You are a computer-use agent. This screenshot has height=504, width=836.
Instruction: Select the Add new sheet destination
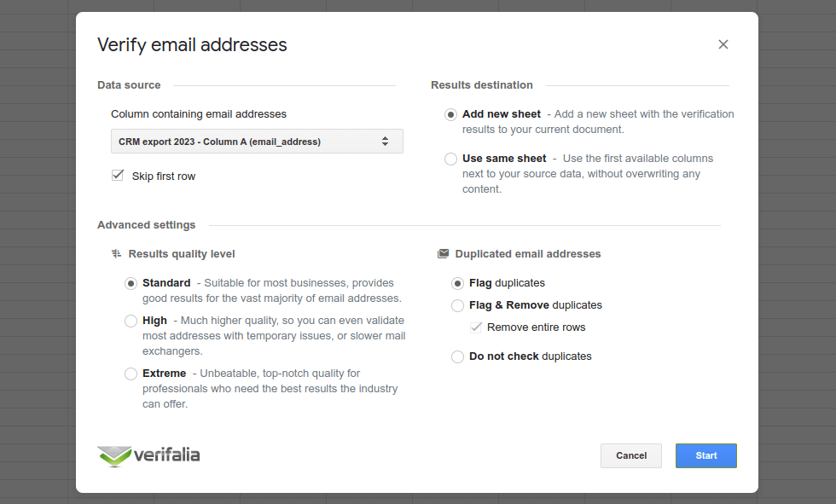pyautogui.click(x=450, y=113)
